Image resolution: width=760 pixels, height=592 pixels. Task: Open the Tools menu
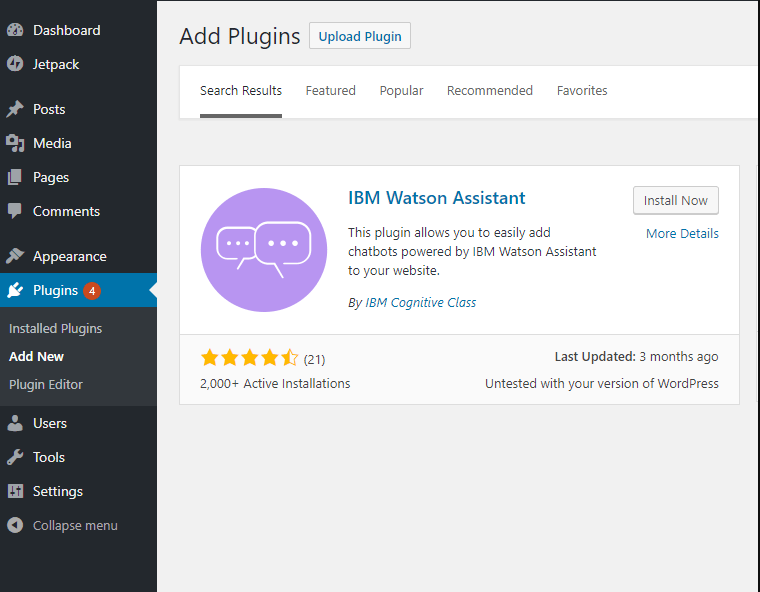49,457
